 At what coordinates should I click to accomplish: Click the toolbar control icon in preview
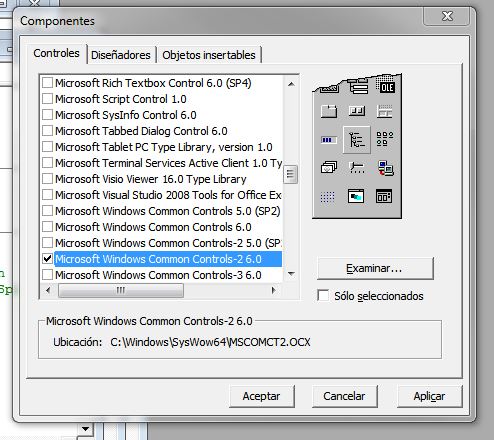tap(357, 111)
